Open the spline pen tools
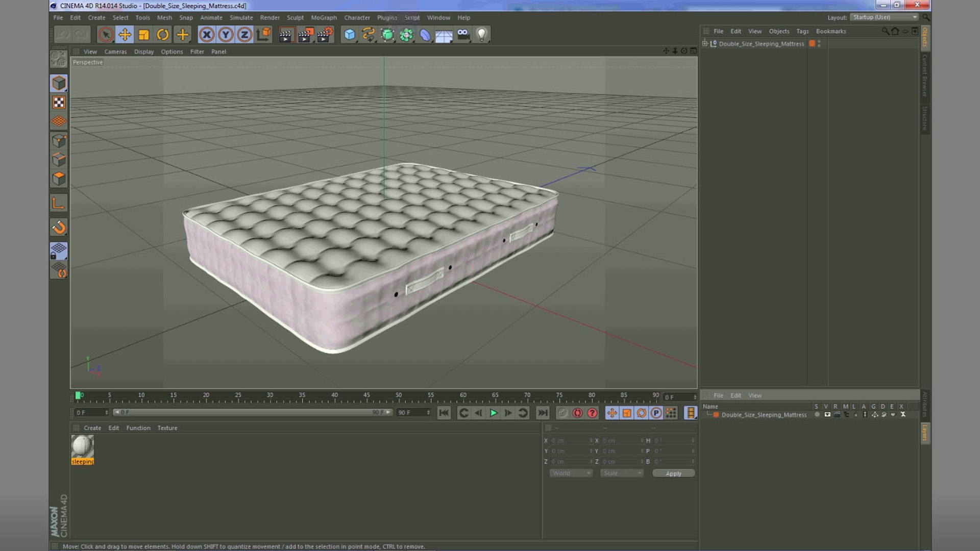Screen dimensions: 980x551 pyautogui.click(x=369, y=35)
